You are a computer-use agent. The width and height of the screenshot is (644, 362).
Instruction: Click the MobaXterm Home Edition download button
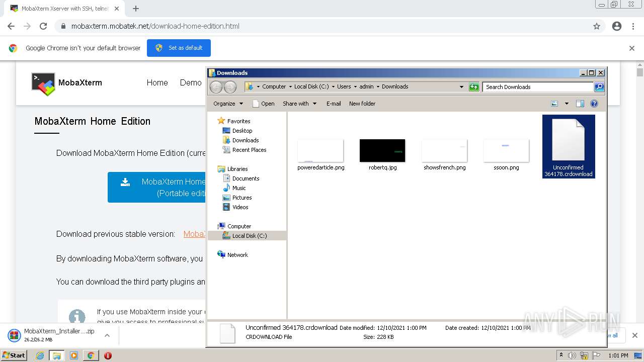pos(156,187)
